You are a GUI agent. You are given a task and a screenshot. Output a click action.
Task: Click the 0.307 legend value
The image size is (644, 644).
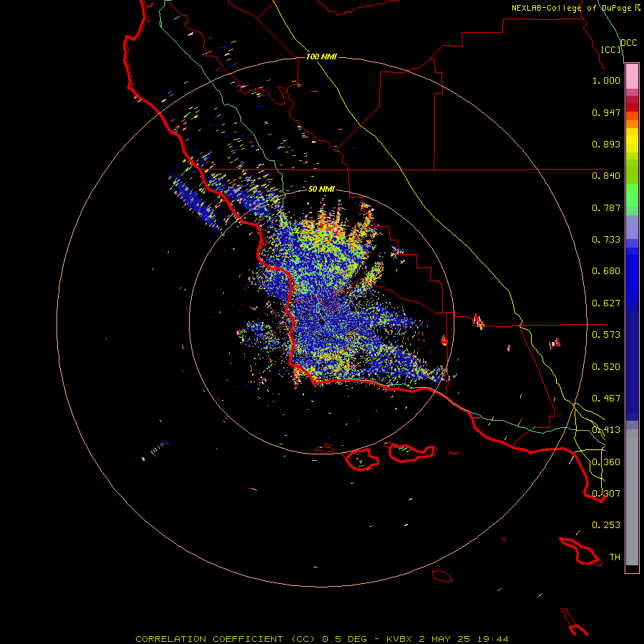pyautogui.click(x=606, y=494)
